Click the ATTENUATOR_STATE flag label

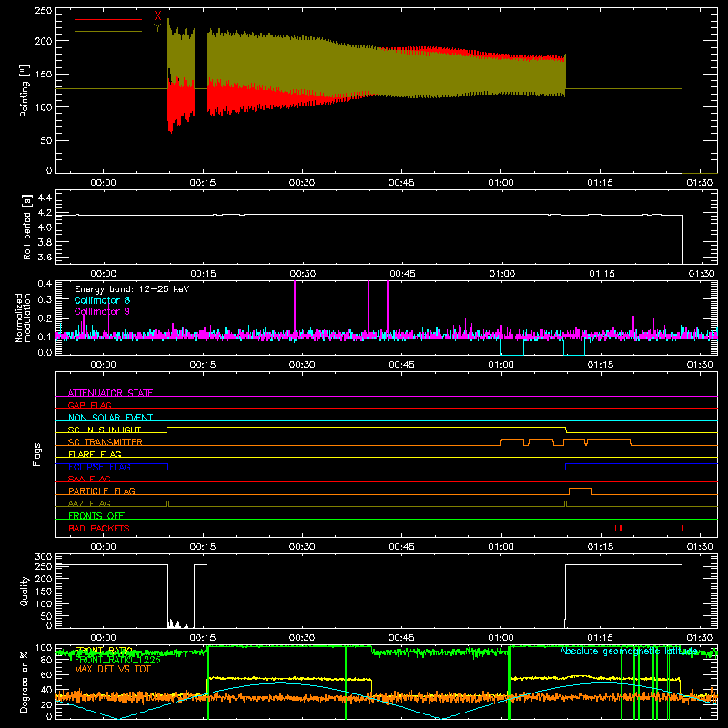pyautogui.click(x=110, y=393)
